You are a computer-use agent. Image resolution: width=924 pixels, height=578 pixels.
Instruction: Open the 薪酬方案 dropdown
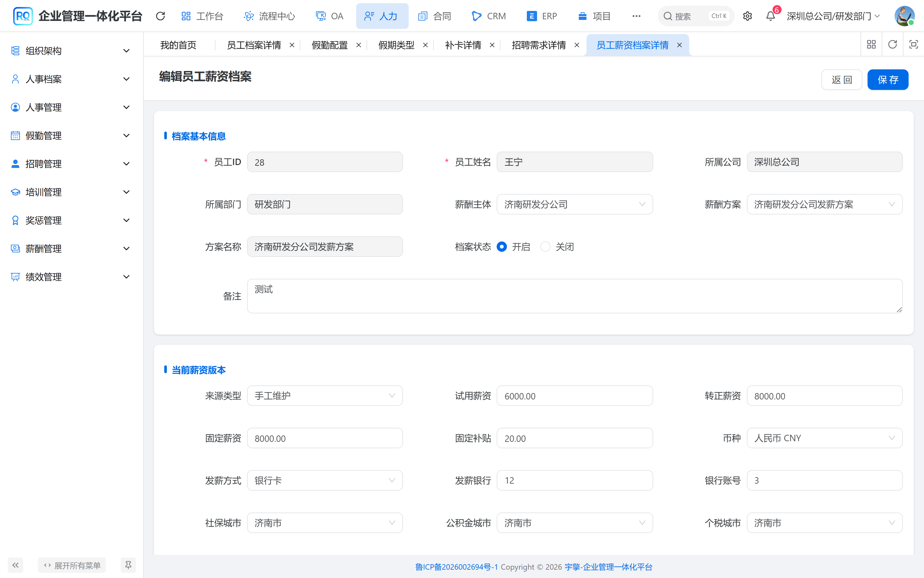coord(824,205)
